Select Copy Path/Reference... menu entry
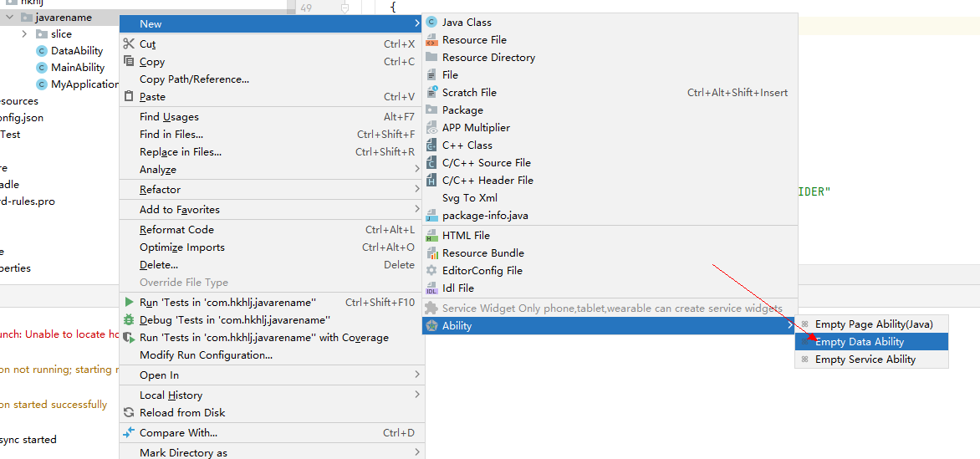 point(270,79)
